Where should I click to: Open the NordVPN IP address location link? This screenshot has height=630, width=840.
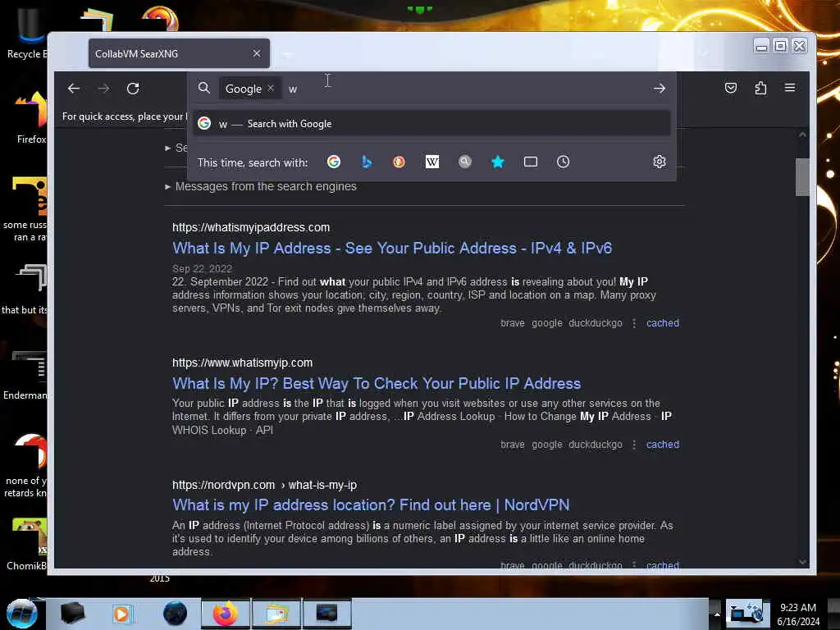(x=371, y=505)
